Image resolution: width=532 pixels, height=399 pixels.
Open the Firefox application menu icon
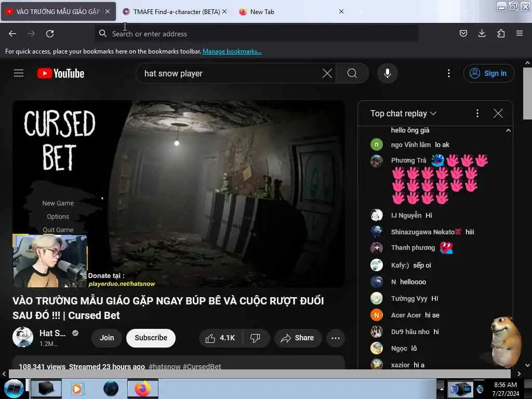(x=520, y=33)
